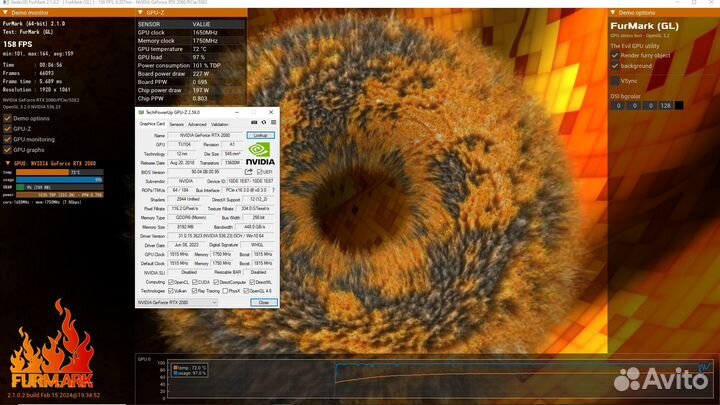Collapse the GPU0 NVIDIA GeForce RTX 2080 section
Viewport: 720px width, 405px height.
point(7,163)
